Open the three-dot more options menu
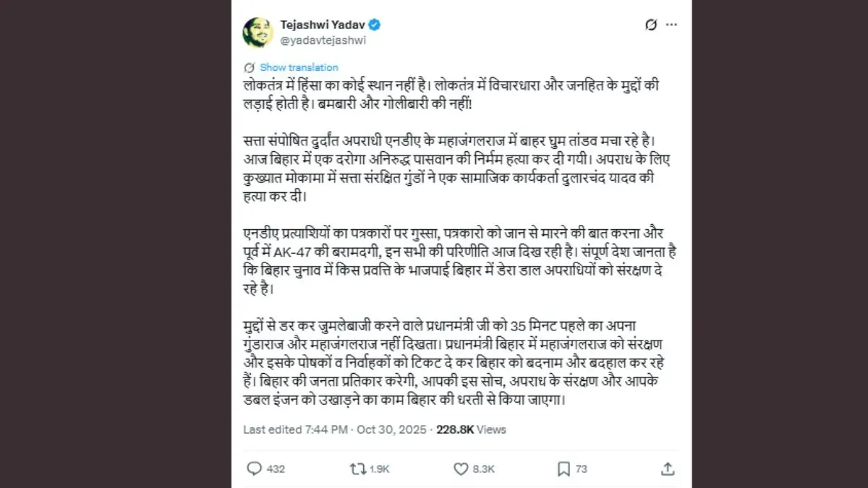Screen dimensions: 868x488 (671, 25)
